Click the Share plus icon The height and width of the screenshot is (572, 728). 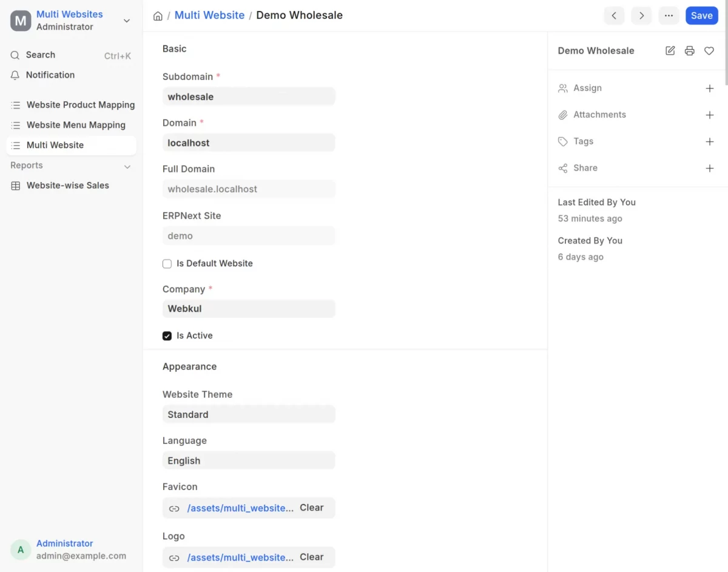(x=710, y=169)
